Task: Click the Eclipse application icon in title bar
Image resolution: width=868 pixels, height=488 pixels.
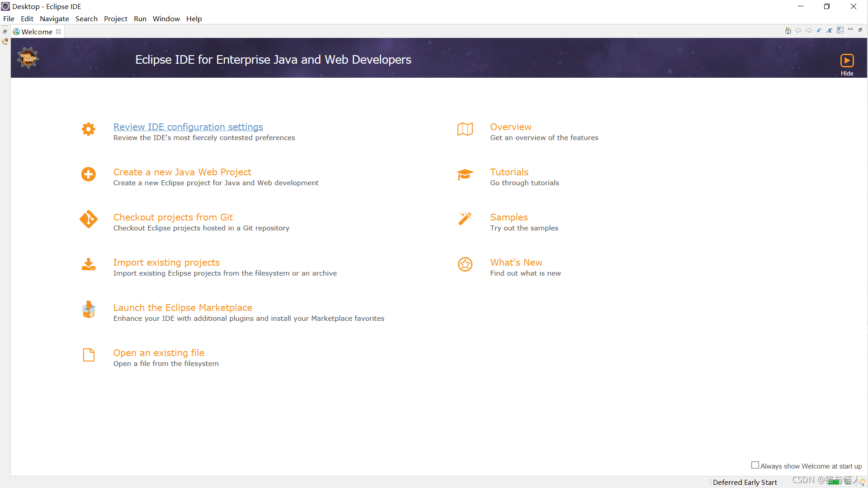Action: point(5,6)
